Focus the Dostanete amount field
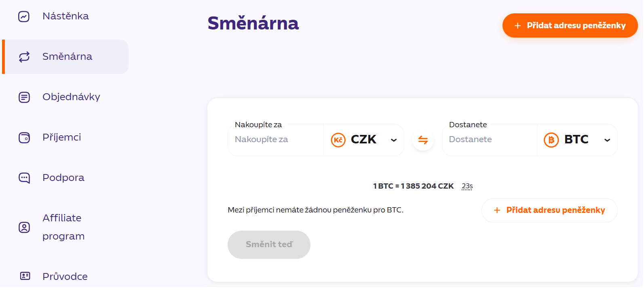The width and height of the screenshot is (644, 290). pyautogui.click(x=490, y=140)
